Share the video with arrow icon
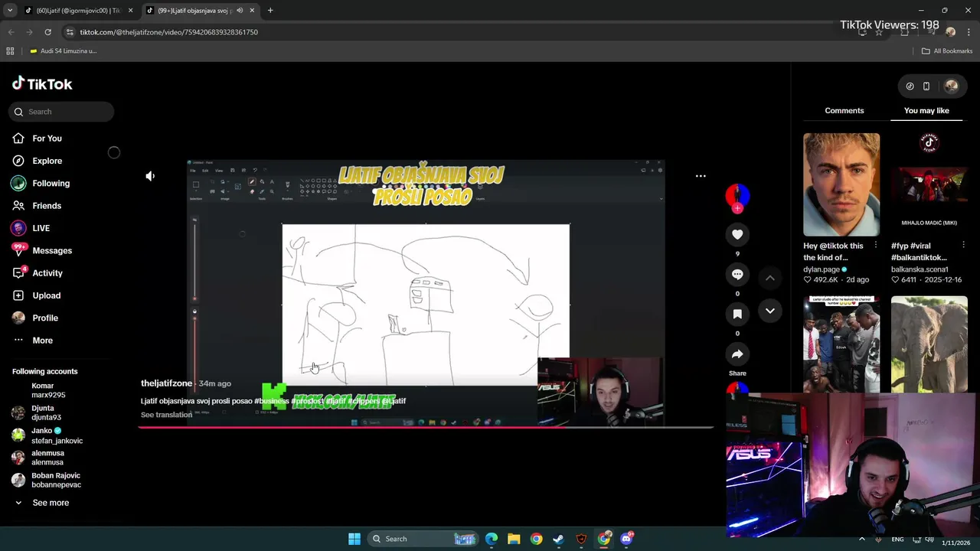 [x=737, y=354]
